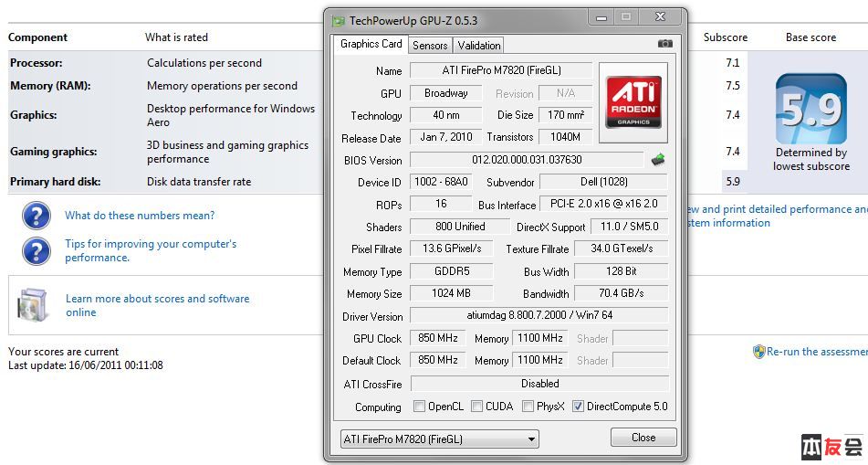Open the ATI FirePro M7820 graphics card dropdown

439,439
